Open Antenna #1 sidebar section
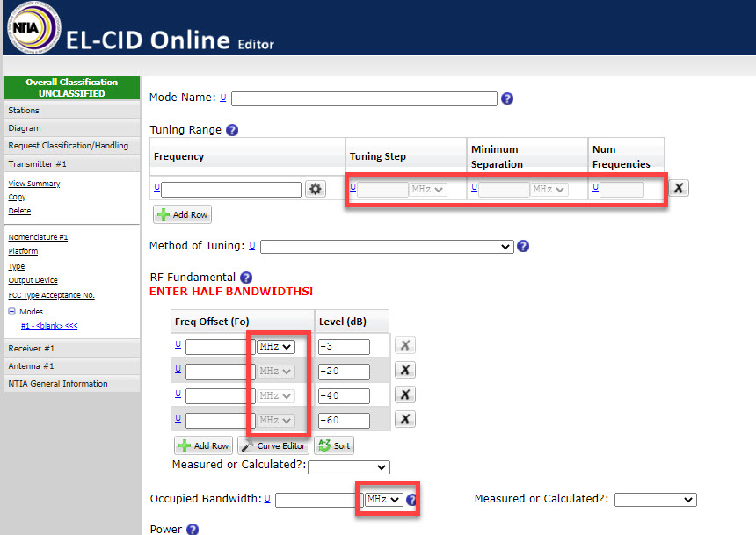This screenshot has height=535, width=756. tap(72, 365)
